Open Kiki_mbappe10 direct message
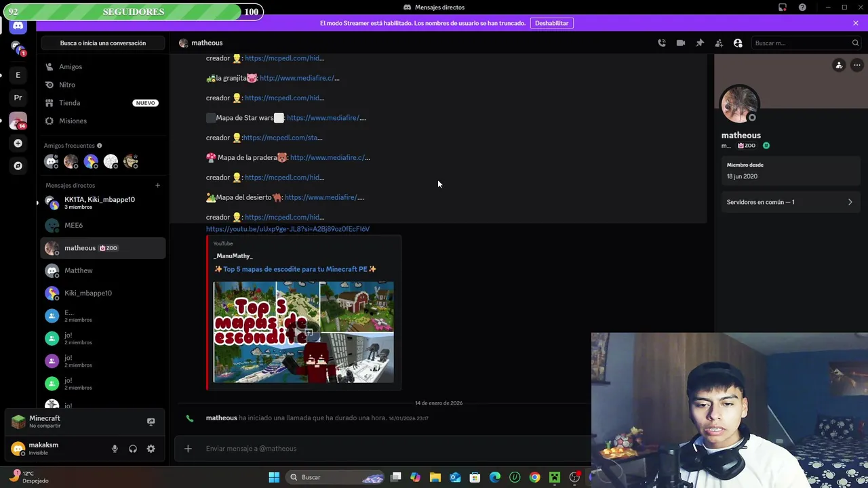The image size is (868, 488). (x=103, y=293)
